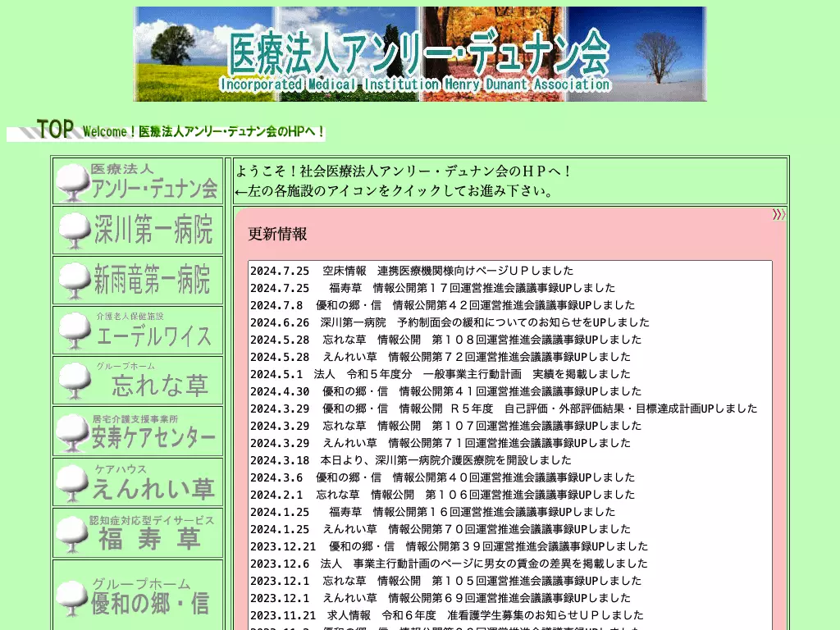Select the 2023.12.6 男女の賃金の差異 entry

tap(449, 564)
